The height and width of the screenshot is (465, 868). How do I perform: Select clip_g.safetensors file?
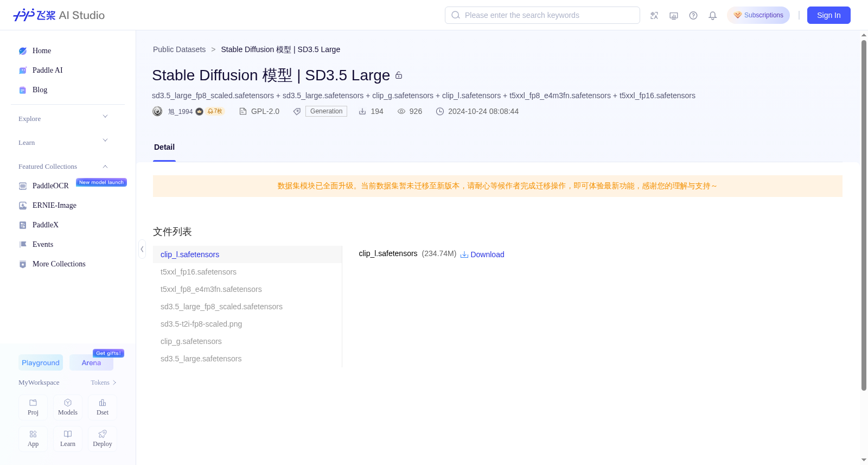[x=247, y=341]
